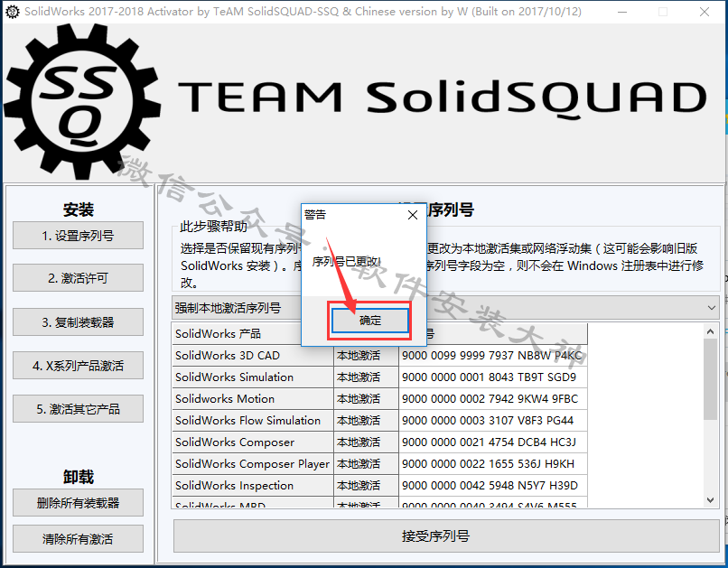Click serial 9000 0099 9999 7937 NB8W P4KC
This screenshot has height=568, width=728.
point(492,356)
